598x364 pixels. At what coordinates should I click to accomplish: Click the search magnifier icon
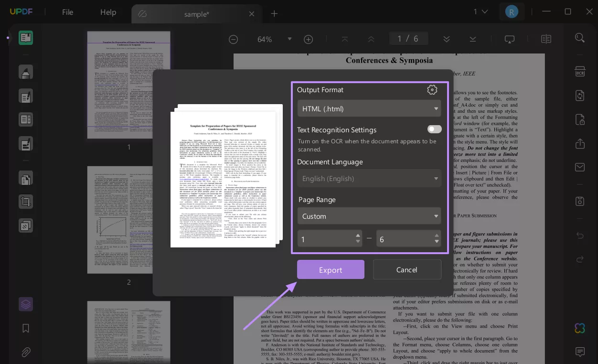point(580,38)
